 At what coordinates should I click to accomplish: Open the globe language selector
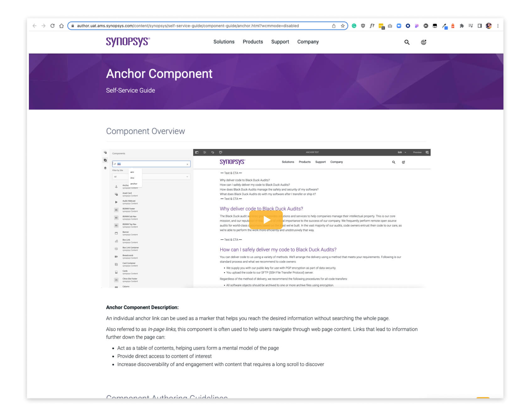(x=423, y=42)
